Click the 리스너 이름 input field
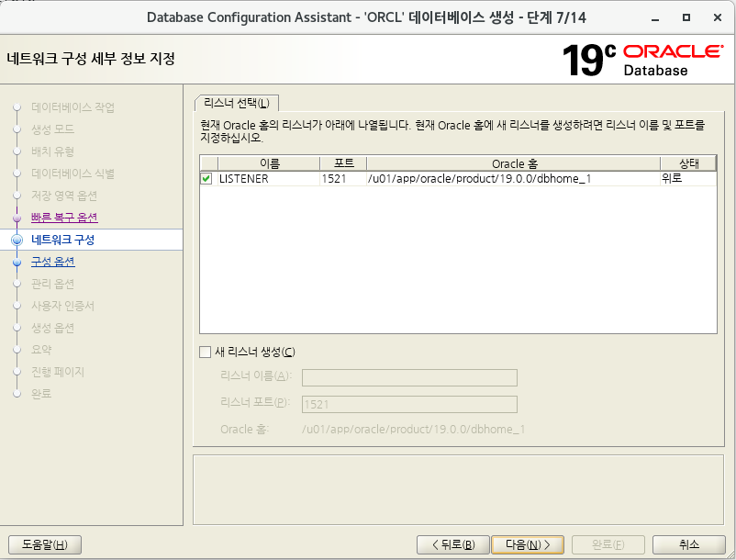This screenshot has height=560, width=736. (x=409, y=377)
